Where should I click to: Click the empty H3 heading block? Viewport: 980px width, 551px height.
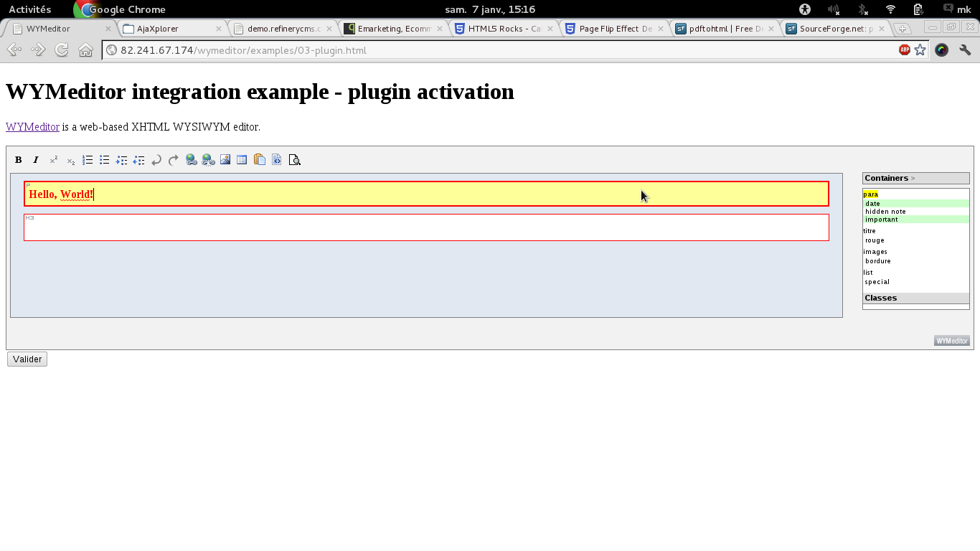[x=426, y=228]
